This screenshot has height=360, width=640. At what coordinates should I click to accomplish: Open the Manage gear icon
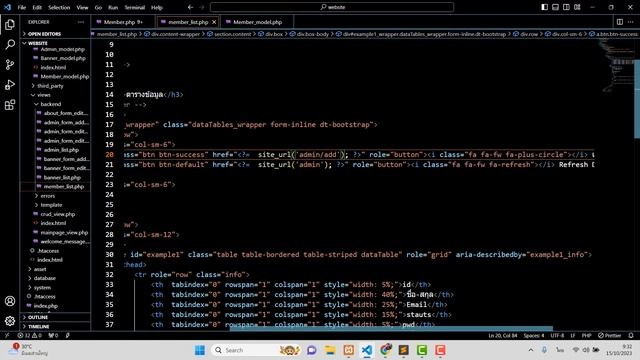tap(10, 321)
